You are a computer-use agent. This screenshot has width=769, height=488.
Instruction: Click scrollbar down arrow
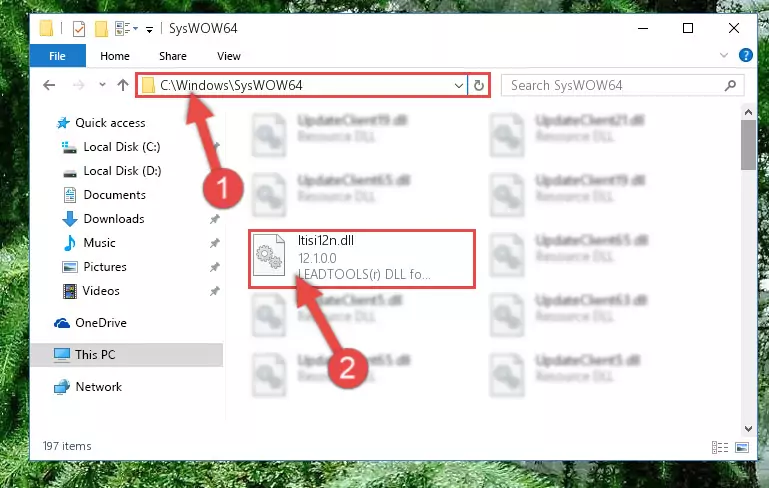[748, 429]
